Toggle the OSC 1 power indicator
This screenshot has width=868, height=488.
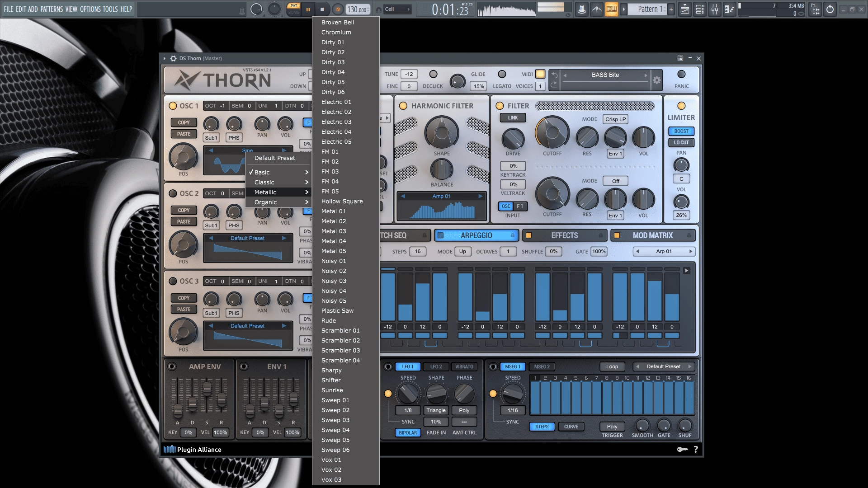click(173, 106)
